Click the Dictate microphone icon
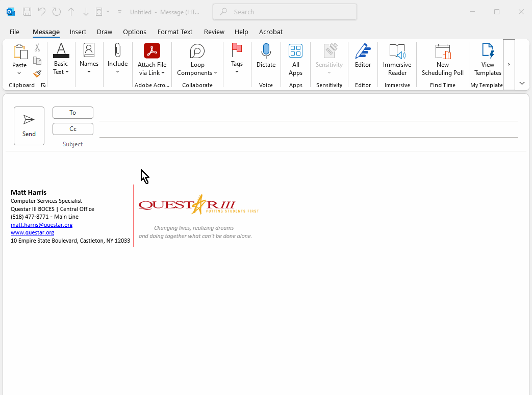Image resolution: width=532 pixels, height=395 pixels. [266, 51]
